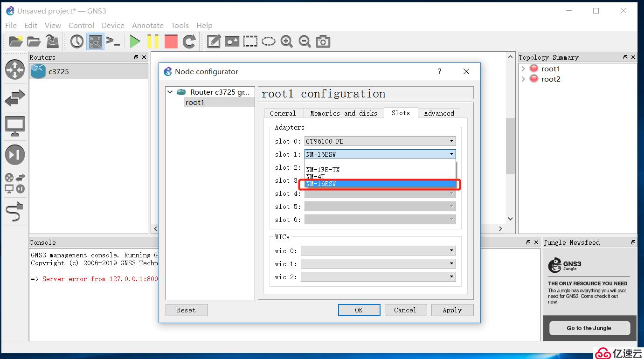The image size is (644, 359).
Task: Select the Add a link cable tool
Action: coord(15,212)
